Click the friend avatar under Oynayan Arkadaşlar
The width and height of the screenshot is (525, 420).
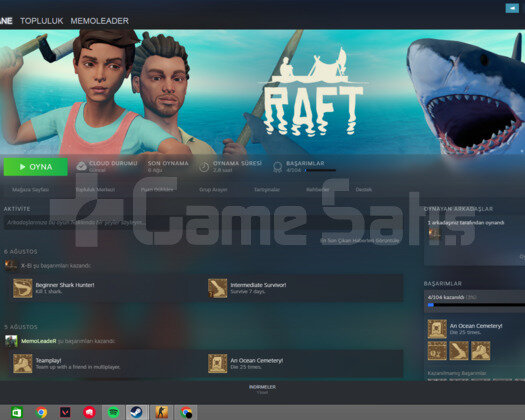pos(435,234)
